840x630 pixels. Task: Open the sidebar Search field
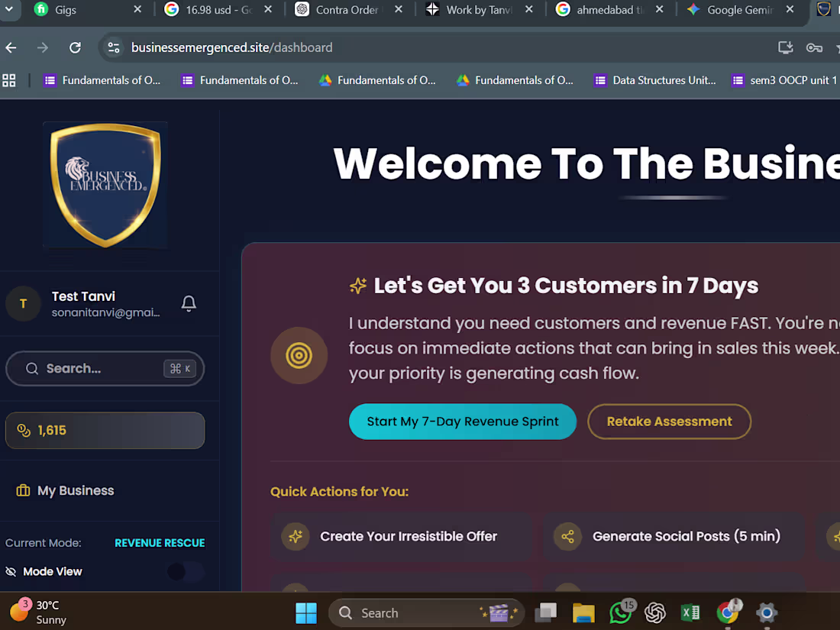click(105, 369)
